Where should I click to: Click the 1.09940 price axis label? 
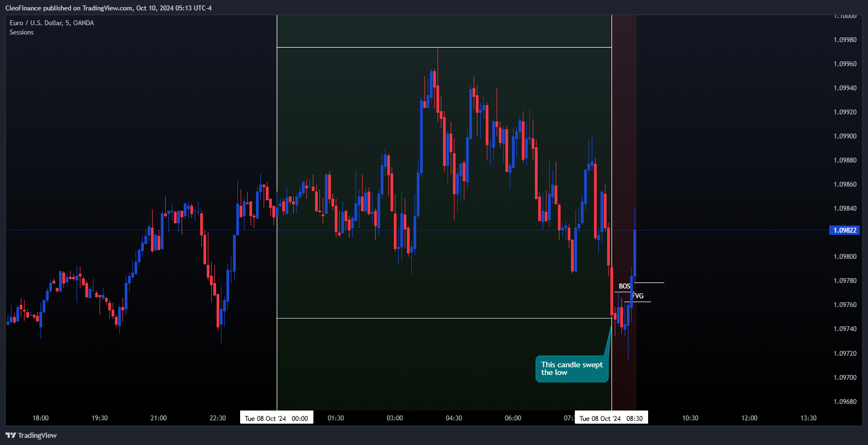(845, 88)
